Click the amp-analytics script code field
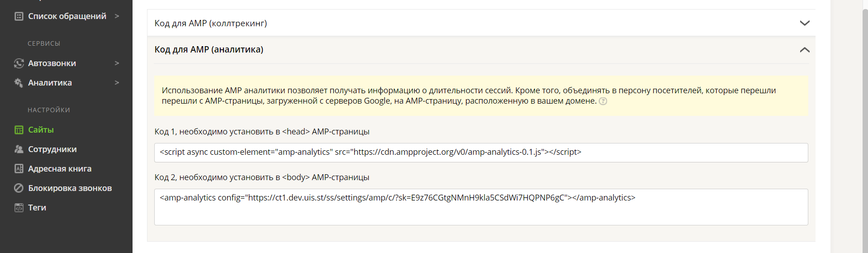868x253 pixels. tap(481, 153)
